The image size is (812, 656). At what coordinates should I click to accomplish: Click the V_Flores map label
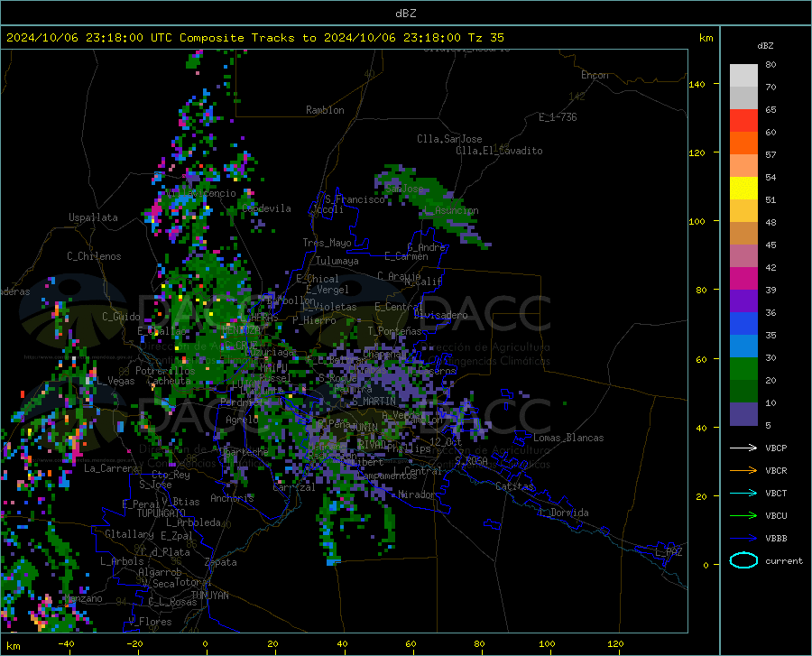150,622
